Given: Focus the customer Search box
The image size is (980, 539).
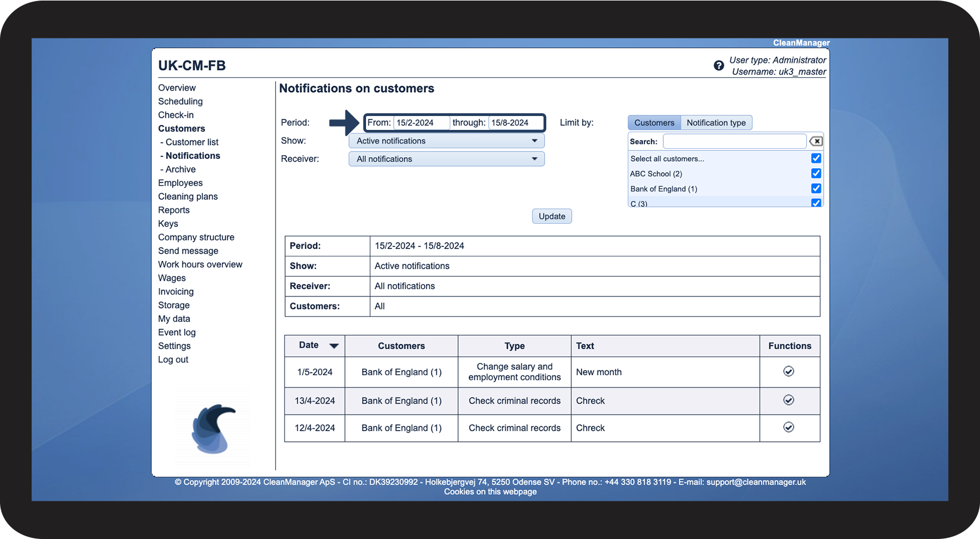Looking at the screenshot, I should (734, 141).
